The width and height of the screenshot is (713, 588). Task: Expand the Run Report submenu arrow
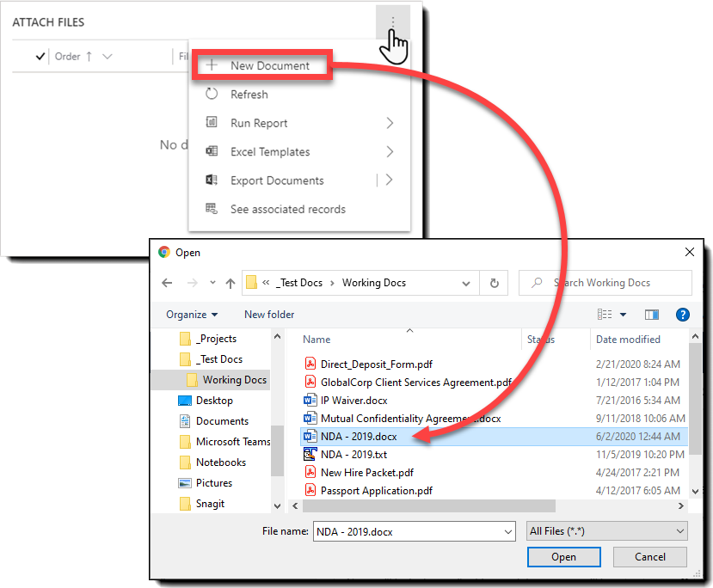[390, 123]
